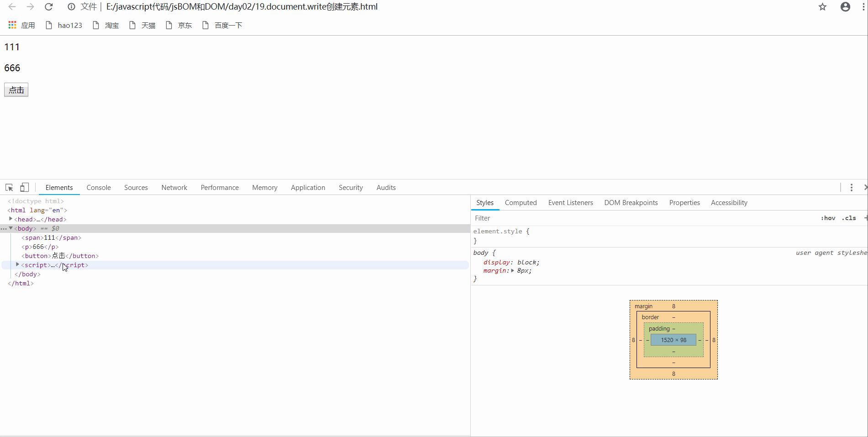
Task: Select the Elements tab
Action: coord(59,188)
